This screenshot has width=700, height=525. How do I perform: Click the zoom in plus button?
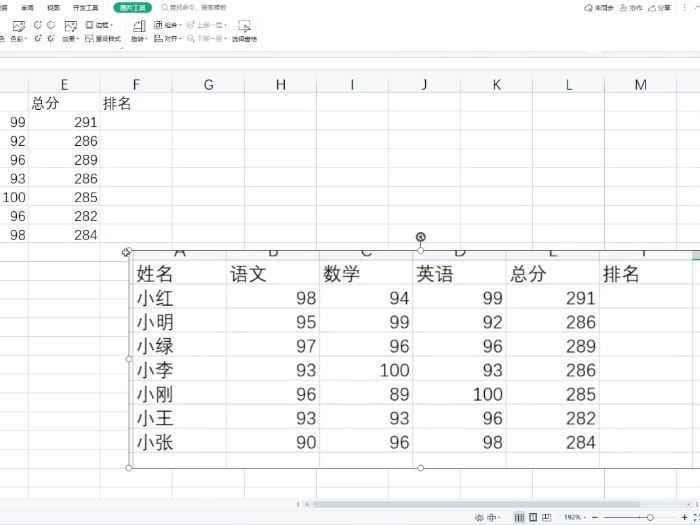[x=684, y=517]
